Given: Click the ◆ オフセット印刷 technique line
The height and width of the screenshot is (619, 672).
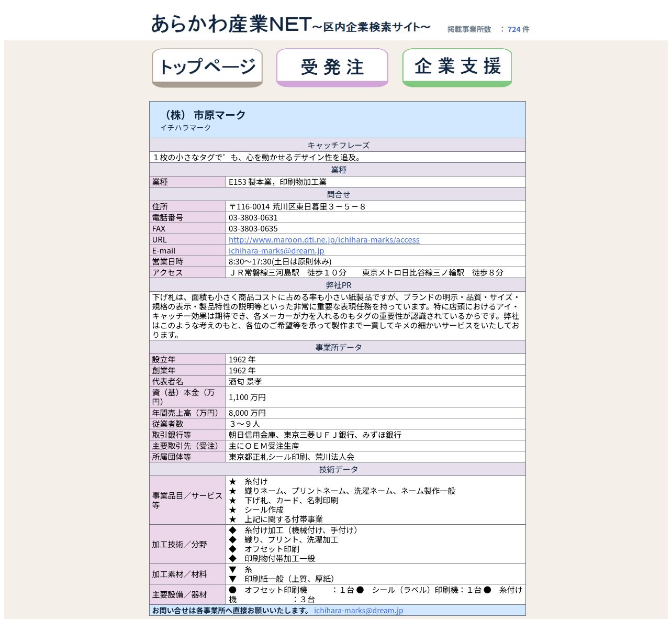Looking at the screenshot, I should point(264,549).
